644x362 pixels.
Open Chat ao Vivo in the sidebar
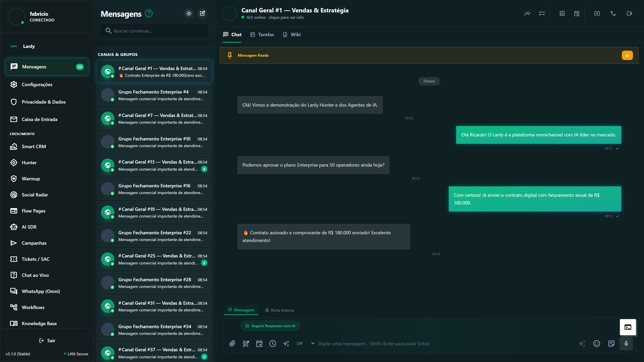(x=47, y=275)
